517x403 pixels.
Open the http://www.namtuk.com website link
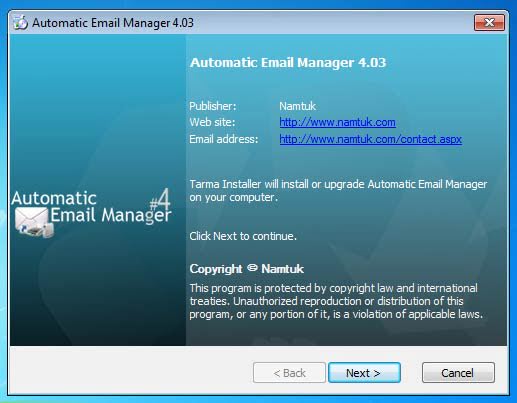(337, 122)
